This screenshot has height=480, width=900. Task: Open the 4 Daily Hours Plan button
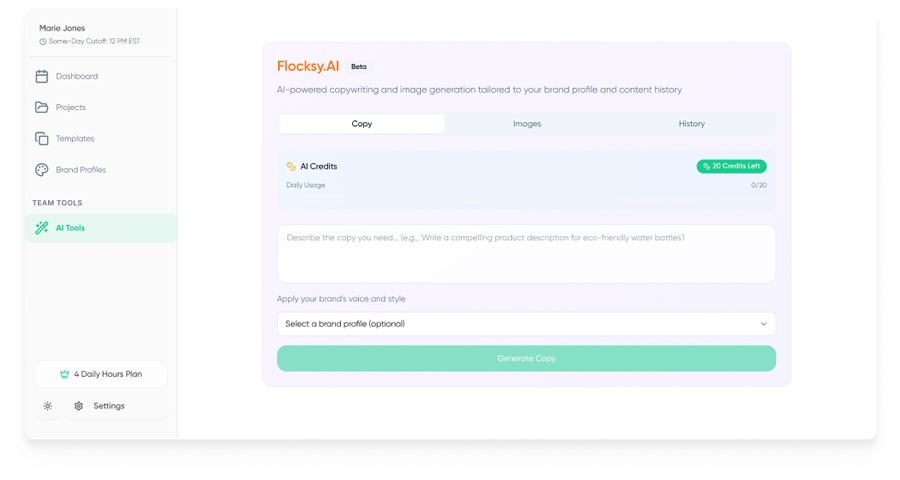[101, 374]
